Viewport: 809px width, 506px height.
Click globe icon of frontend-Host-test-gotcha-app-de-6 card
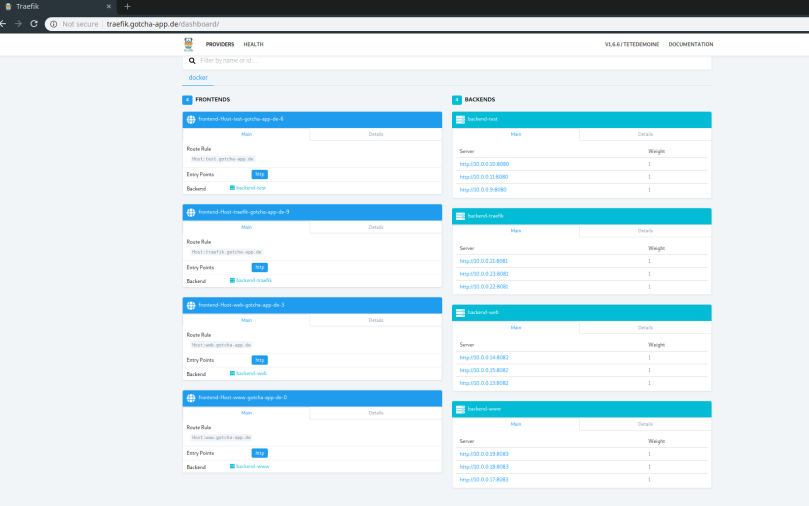[x=191, y=119]
